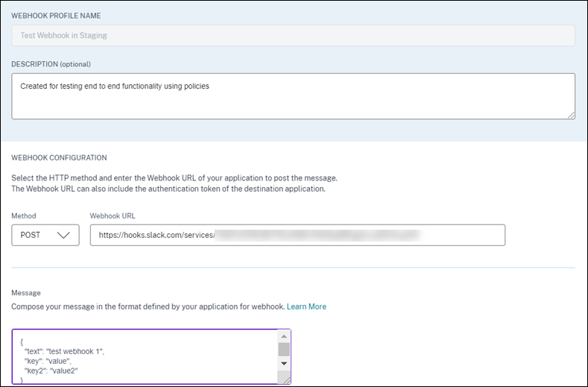Click the WEBHOOK CONFIGURATION section heading
The width and height of the screenshot is (588, 387).
tap(59, 157)
